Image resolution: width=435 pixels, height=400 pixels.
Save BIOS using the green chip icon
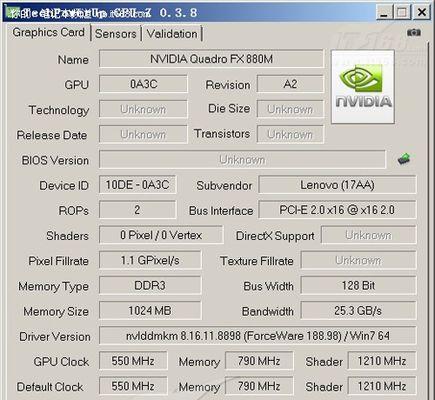tap(404, 159)
